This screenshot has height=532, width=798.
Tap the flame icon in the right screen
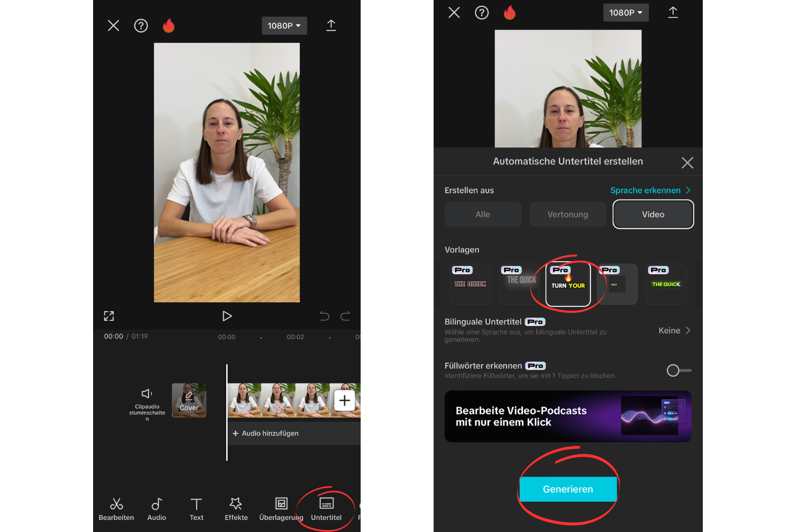pos(510,12)
